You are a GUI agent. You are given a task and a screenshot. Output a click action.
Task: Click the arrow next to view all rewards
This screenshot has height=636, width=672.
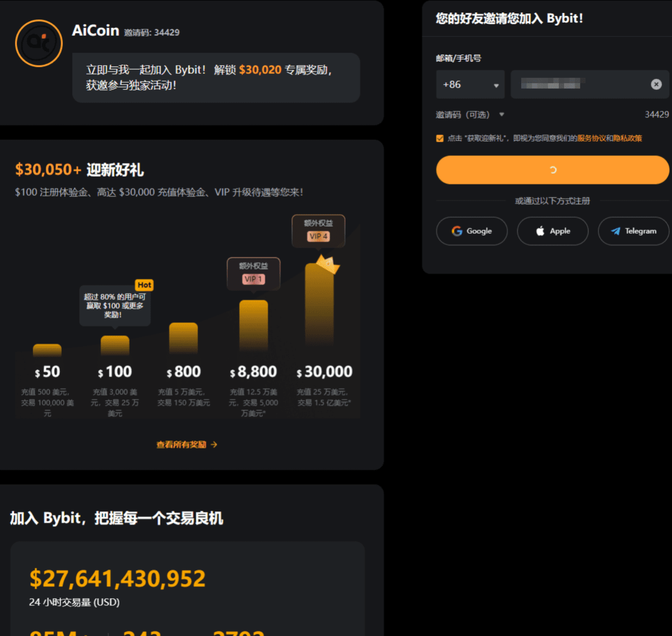pos(214,445)
